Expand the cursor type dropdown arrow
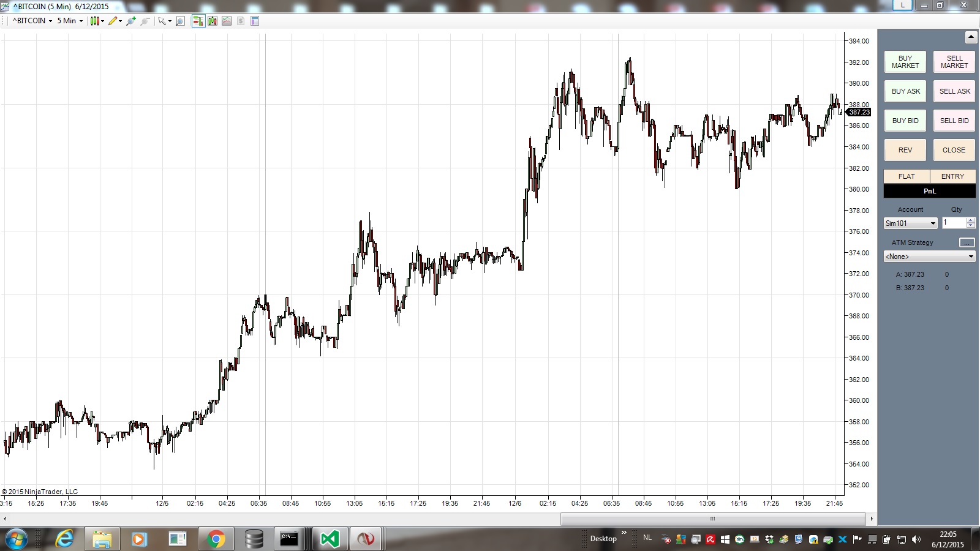The height and width of the screenshot is (551, 980). coord(170,21)
